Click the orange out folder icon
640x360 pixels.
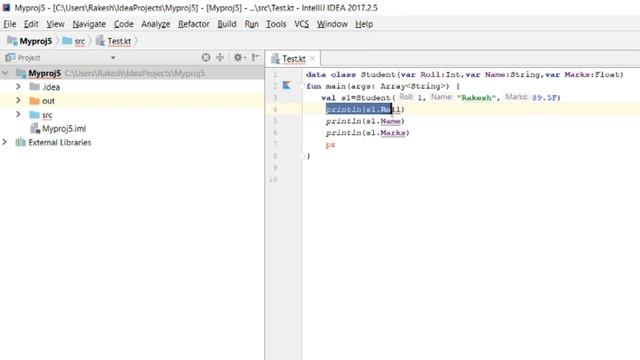[35, 100]
